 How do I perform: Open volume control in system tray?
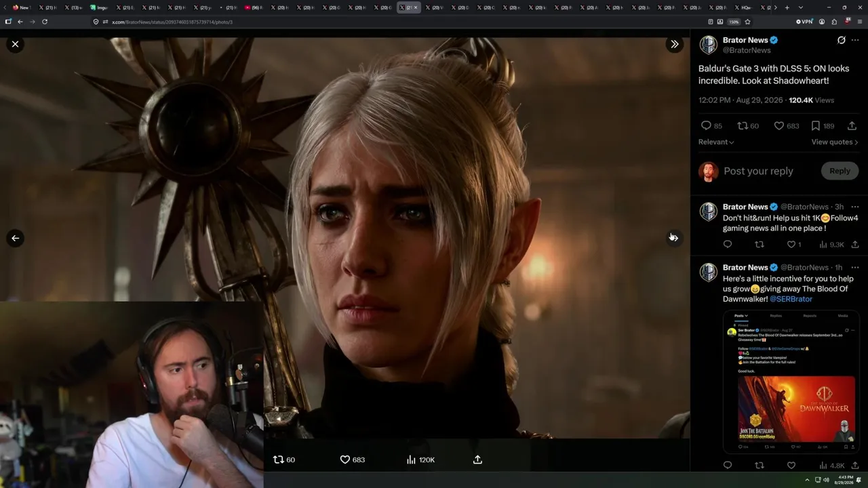(826, 480)
